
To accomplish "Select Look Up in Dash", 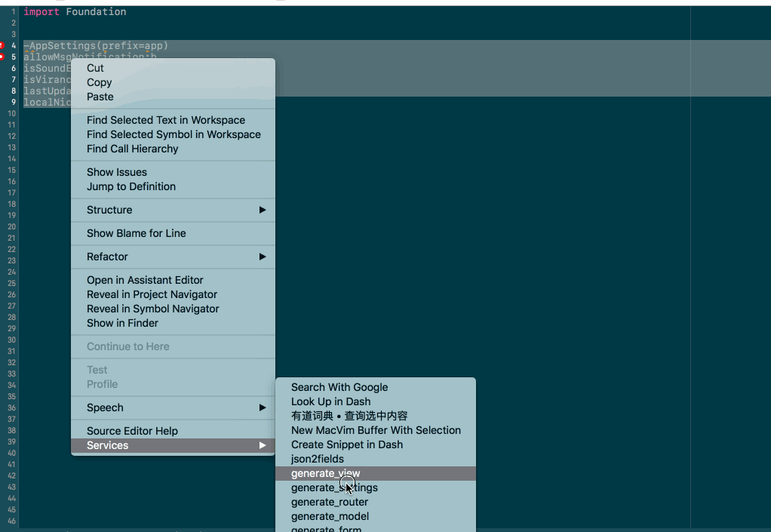I will pyautogui.click(x=376, y=401).
